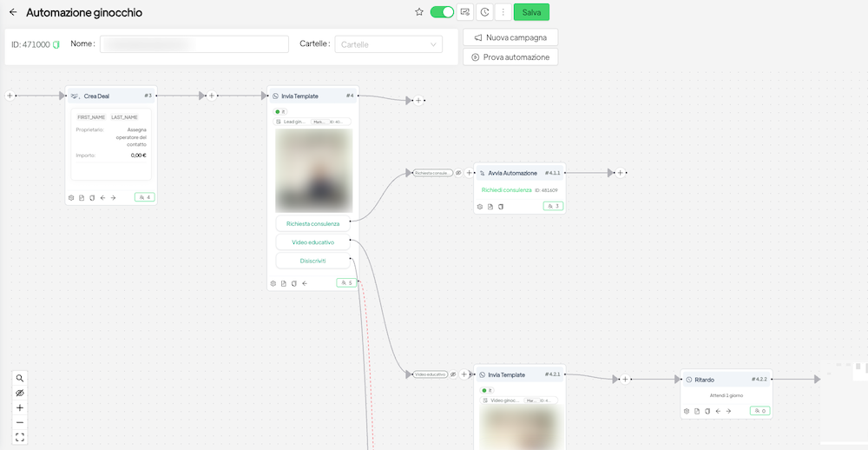Image resolution: width=868 pixels, height=450 pixels.
Task: Duplicate the Crea Deal node
Action: click(92, 198)
